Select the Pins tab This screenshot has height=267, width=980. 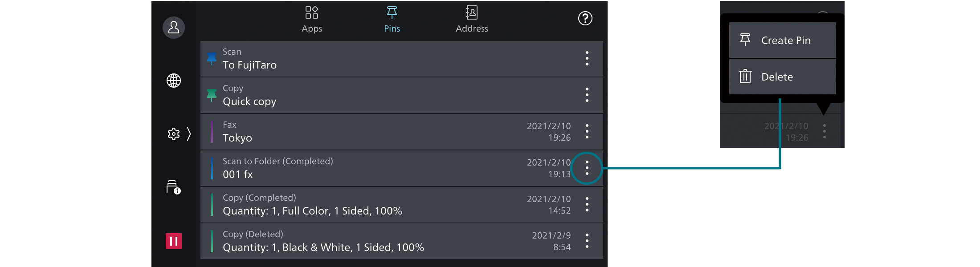[x=392, y=20]
